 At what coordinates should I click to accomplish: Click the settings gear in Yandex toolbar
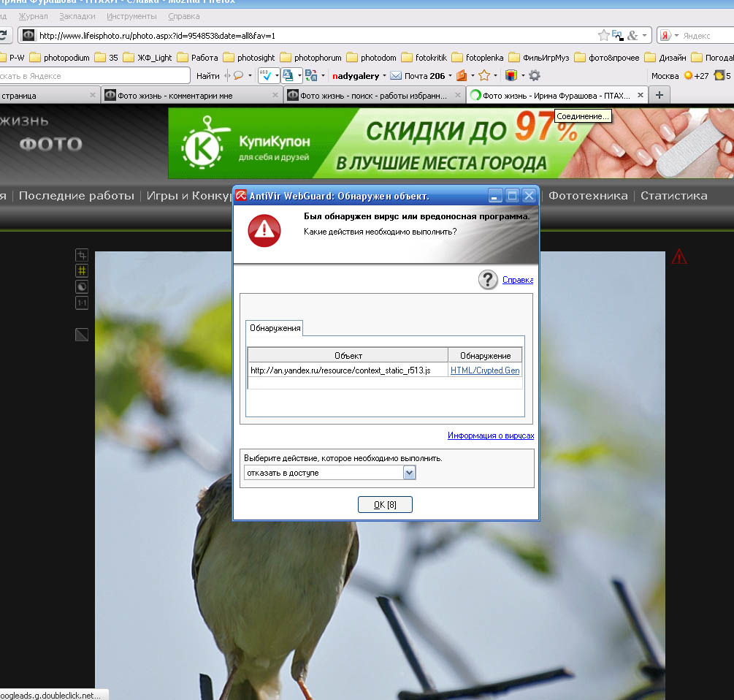pos(535,75)
